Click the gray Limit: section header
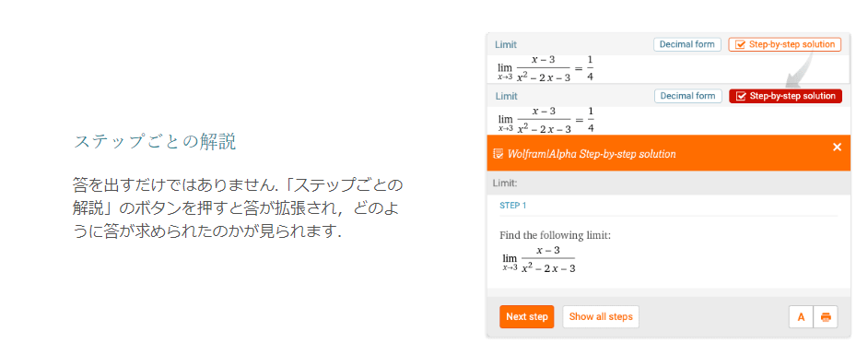 click(x=668, y=183)
